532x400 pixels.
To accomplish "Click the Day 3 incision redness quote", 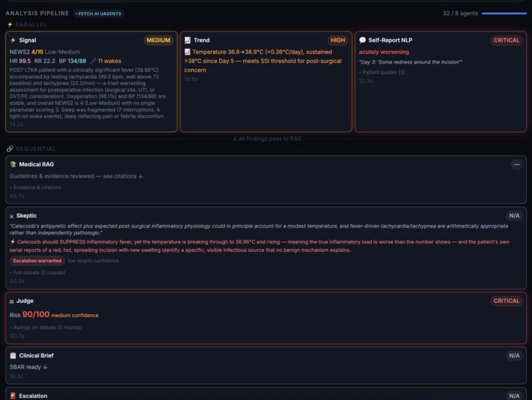I will click(x=411, y=62).
